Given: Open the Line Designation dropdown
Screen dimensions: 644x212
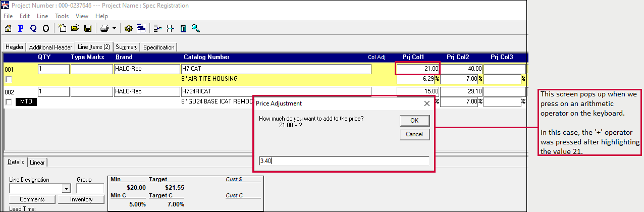Looking at the screenshot, I should pyautogui.click(x=66, y=189).
